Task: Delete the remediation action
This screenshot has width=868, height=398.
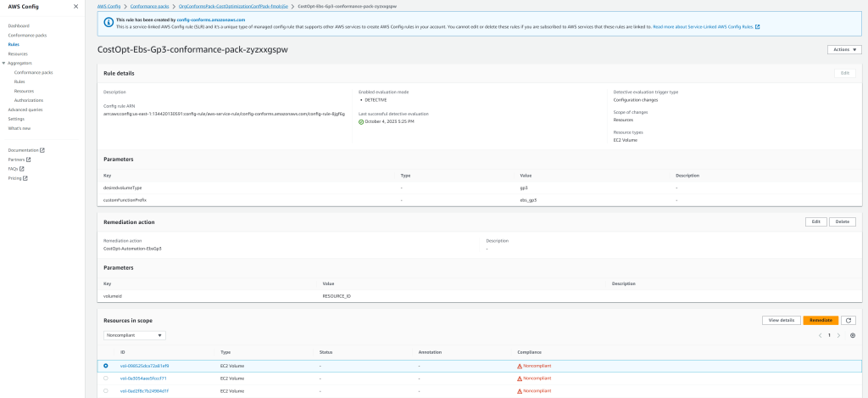Action: (x=842, y=221)
